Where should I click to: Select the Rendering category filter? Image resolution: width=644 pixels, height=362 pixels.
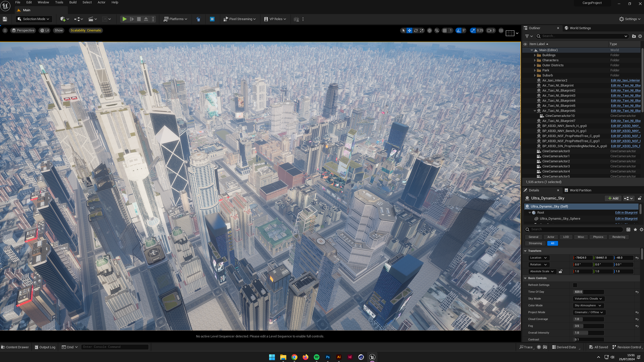click(619, 237)
